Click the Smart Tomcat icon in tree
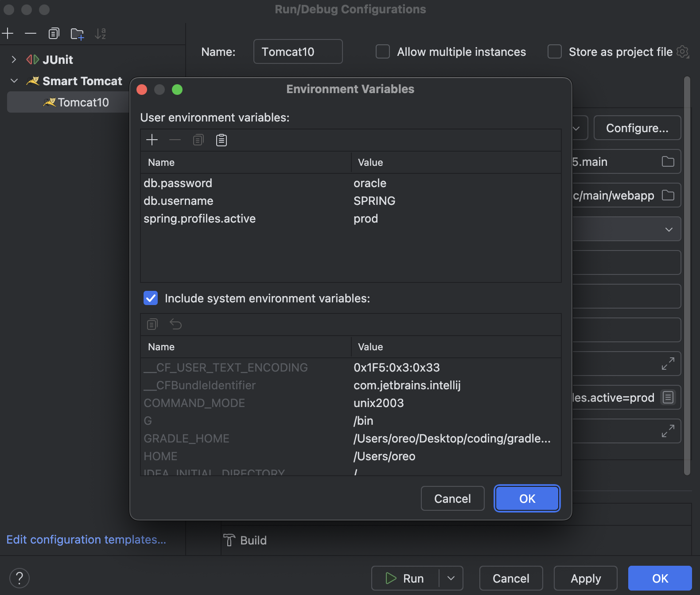Screen dimensions: 700x595 point(33,81)
